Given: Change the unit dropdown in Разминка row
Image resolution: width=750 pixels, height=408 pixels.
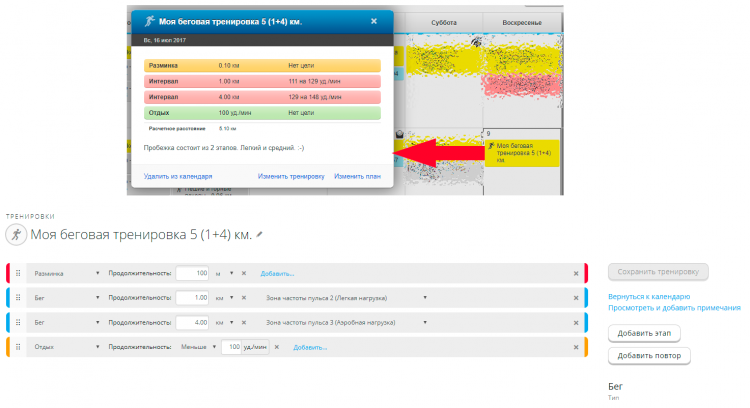Looking at the screenshot, I should pyautogui.click(x=231, y=273).
